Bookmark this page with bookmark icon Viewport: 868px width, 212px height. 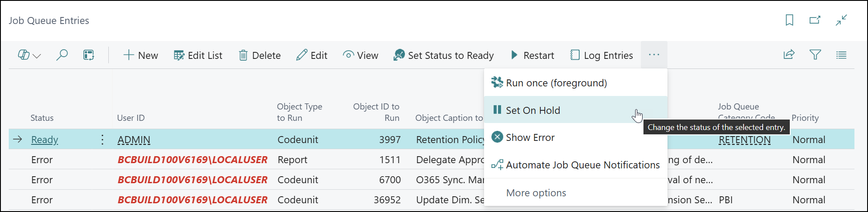click(789, 20)
